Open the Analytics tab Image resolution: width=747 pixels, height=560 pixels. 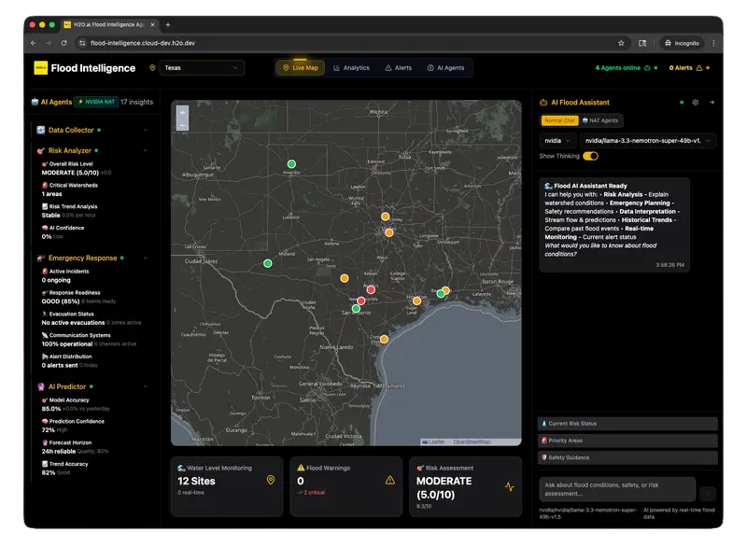coord(352,67)
